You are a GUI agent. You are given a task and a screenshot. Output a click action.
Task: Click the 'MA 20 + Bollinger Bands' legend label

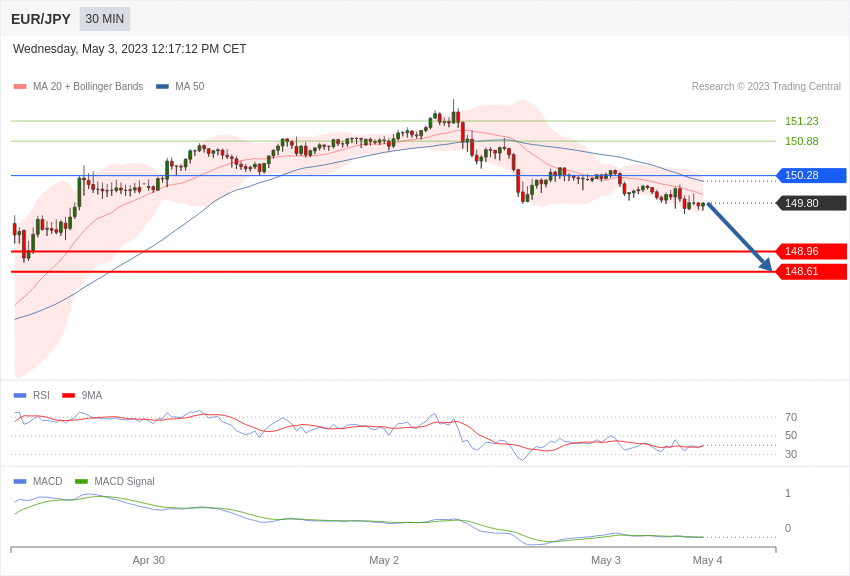(88, 86)
